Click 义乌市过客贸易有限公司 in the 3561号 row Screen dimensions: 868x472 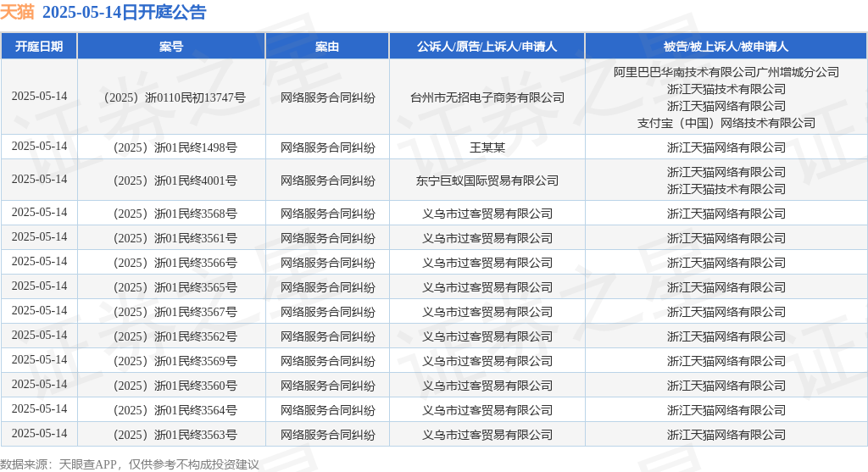point(487,238)
